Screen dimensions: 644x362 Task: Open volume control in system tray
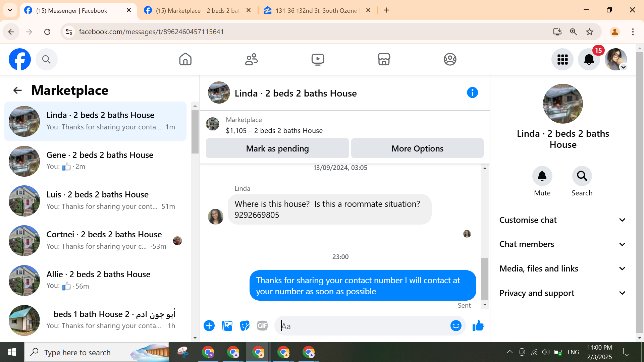546,352
